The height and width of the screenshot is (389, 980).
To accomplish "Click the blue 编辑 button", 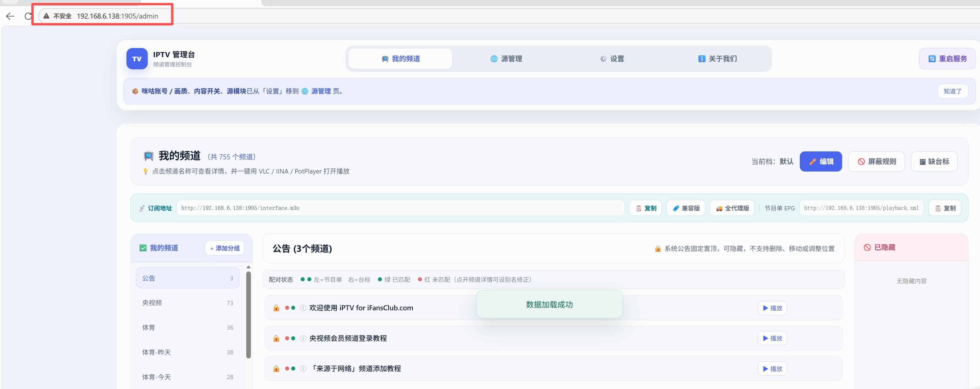I will (821, 162).
